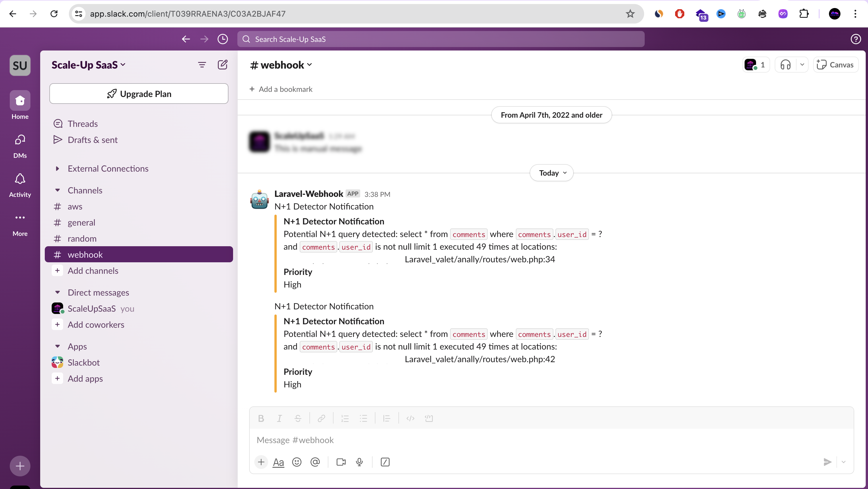Record an audio clip with the microphone icon
This screenshot has height=489, width=868.
point(360,462)
